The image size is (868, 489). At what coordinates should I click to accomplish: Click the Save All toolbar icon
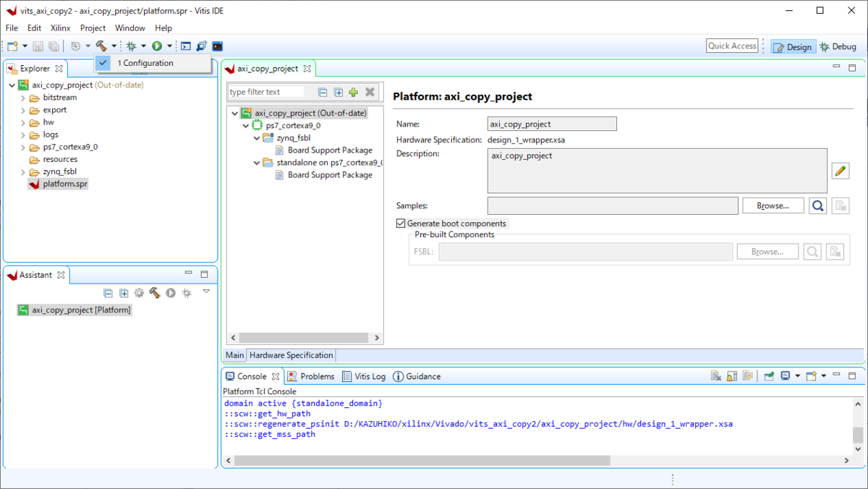tap(54, 46)
